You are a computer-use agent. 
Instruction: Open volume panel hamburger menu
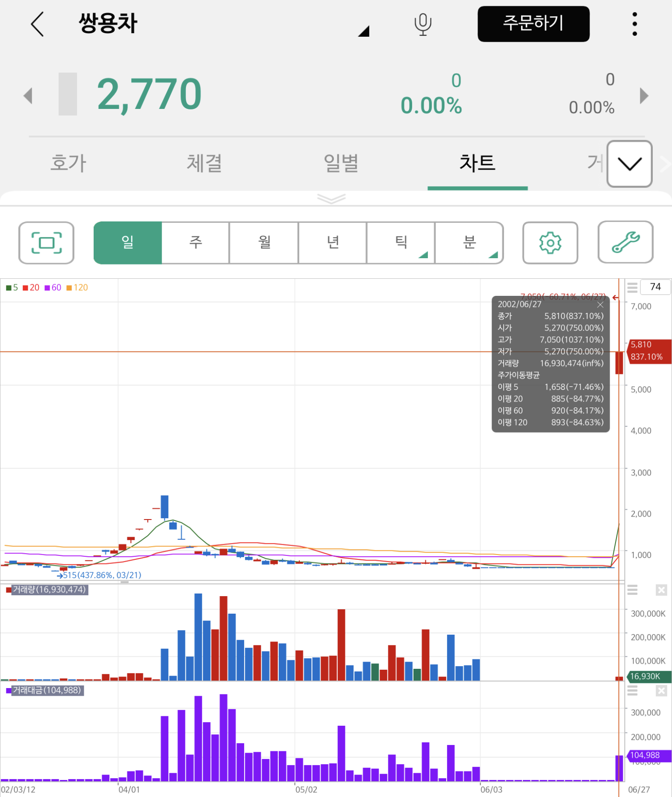click(x=632, y=590)
